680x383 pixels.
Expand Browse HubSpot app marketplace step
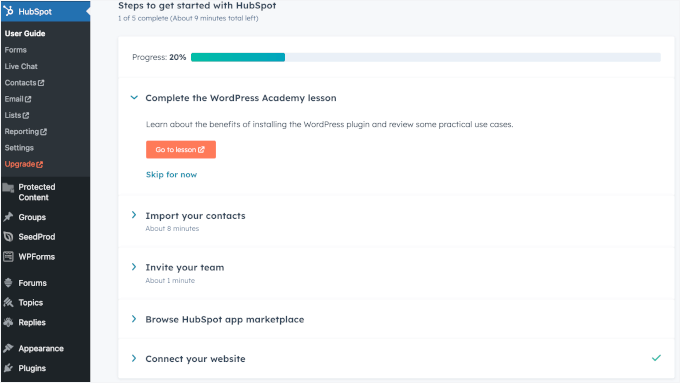point(134,319)
